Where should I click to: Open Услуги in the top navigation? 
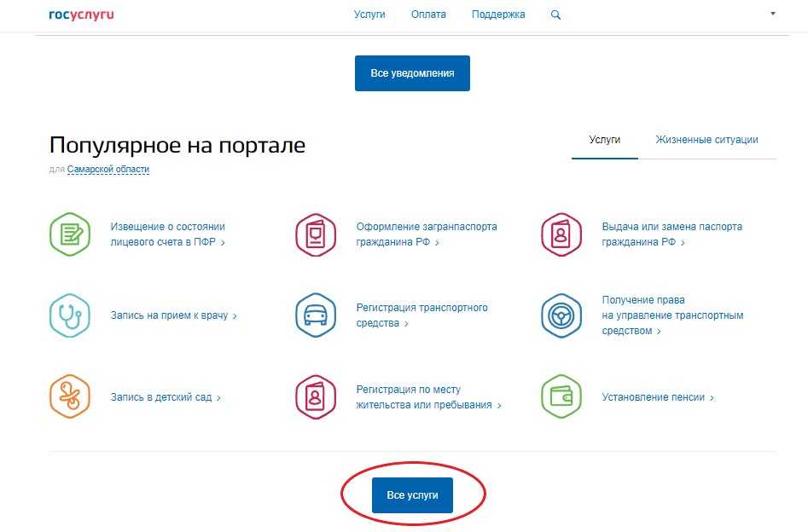coord(369,14)
